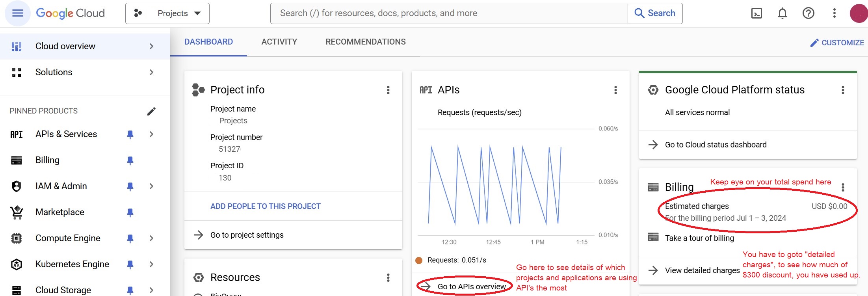Image resolution: width=868 pixels, height=296 pixels.
Task: Open APIs & Services from sidebar
Action: pyautogui.click(x=66, y=134)
